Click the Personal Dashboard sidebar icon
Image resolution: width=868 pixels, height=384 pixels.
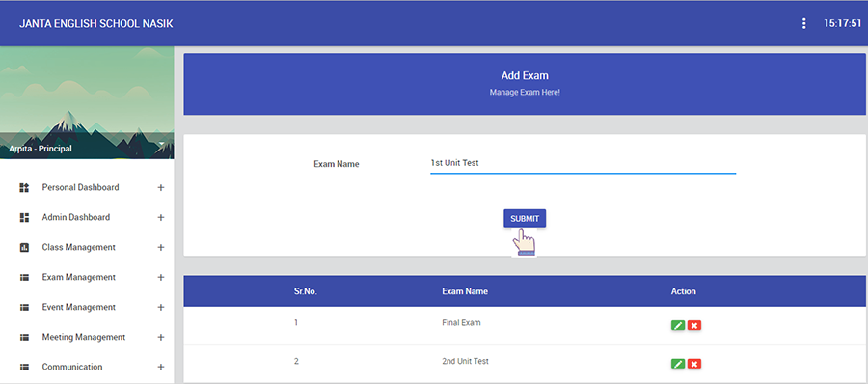(x=24, y=188)
